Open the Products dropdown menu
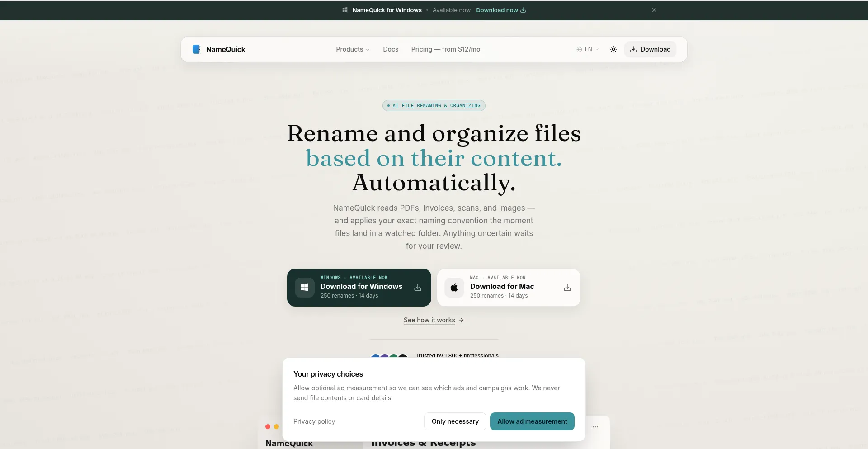The height and width of the screenshot is (449, 868). 353,49
